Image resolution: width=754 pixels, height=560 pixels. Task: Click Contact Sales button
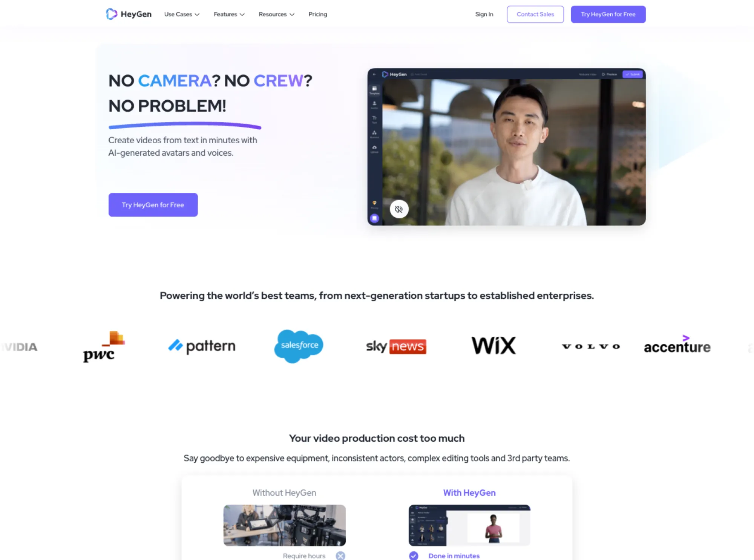pyautogui.click(x=535, y=14)
